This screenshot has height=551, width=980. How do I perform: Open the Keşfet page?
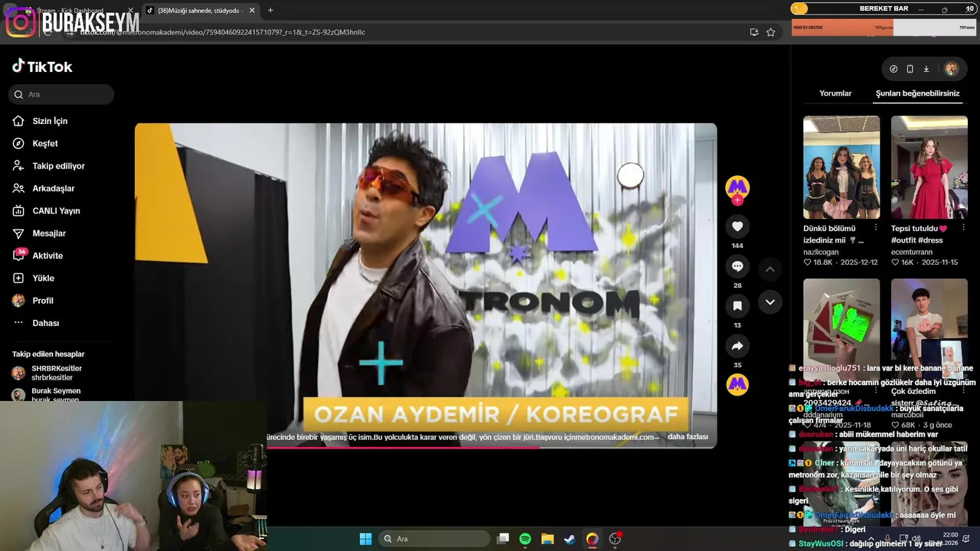44,143
